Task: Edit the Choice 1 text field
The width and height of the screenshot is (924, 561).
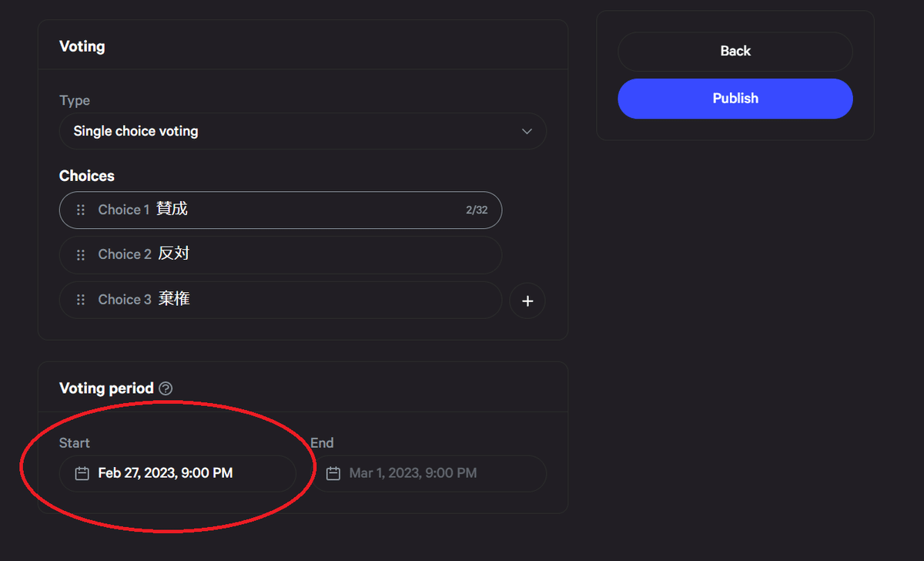Action: [308, 210]
